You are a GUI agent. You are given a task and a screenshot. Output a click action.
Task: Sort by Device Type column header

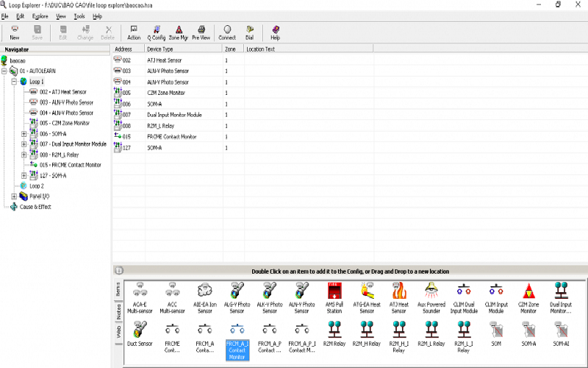(184, 49)
